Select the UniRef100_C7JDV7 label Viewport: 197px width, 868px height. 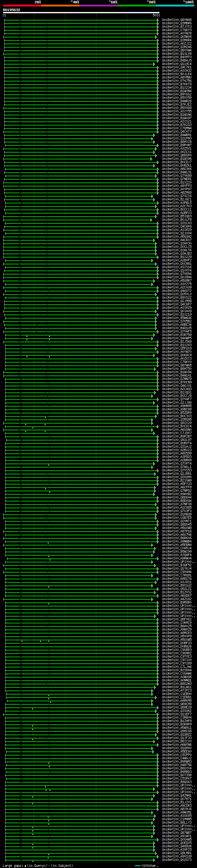point(177,433)
